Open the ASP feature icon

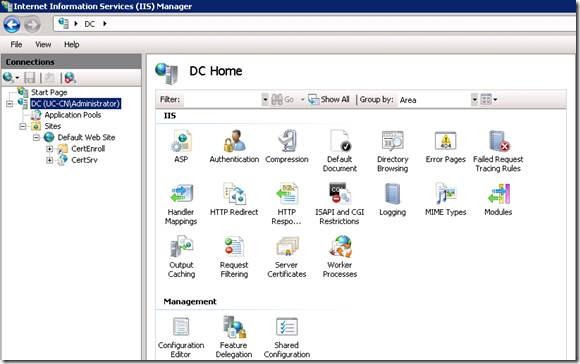(181, 146)
